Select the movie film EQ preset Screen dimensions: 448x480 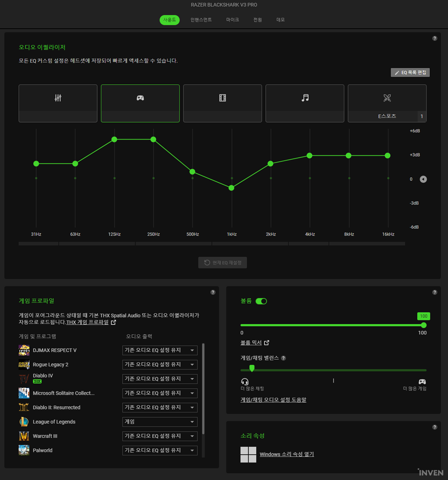tap(223, 103)
